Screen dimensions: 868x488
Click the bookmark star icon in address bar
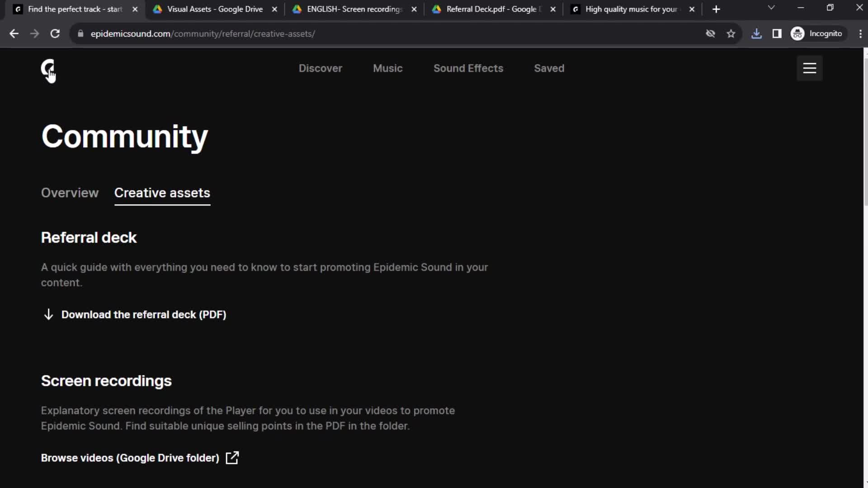(x=731, y=33)
